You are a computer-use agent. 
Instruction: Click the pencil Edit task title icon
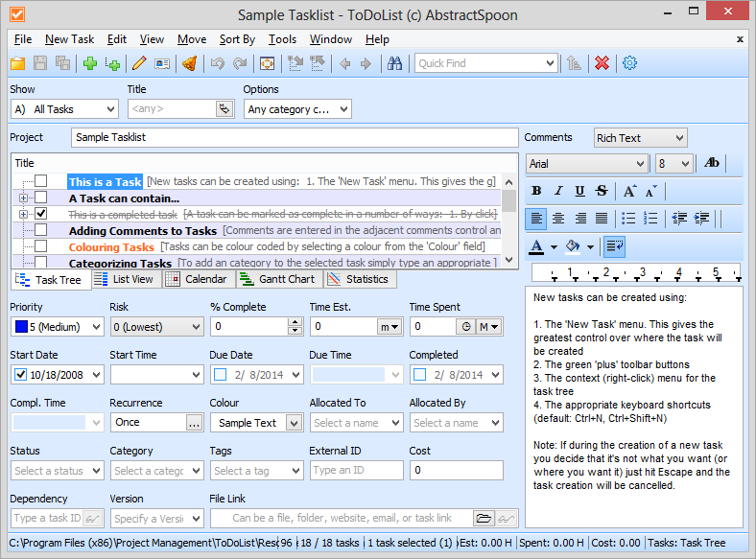(139, 63)
